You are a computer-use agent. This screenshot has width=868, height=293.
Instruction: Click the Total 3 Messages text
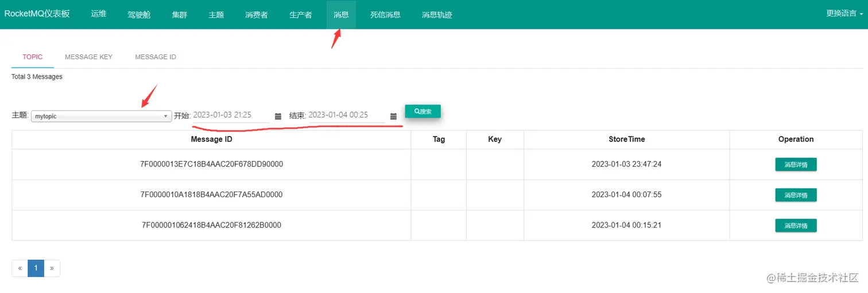click(37, 77)
